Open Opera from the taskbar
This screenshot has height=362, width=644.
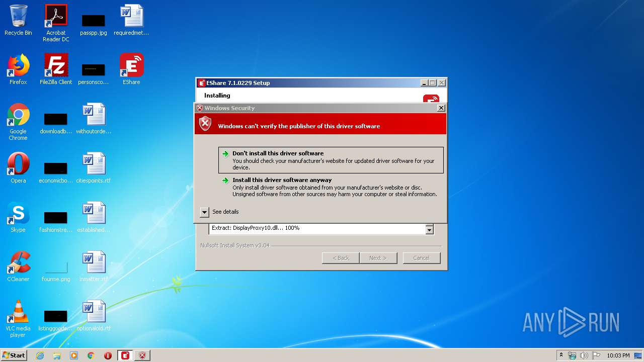coord(108,355)
